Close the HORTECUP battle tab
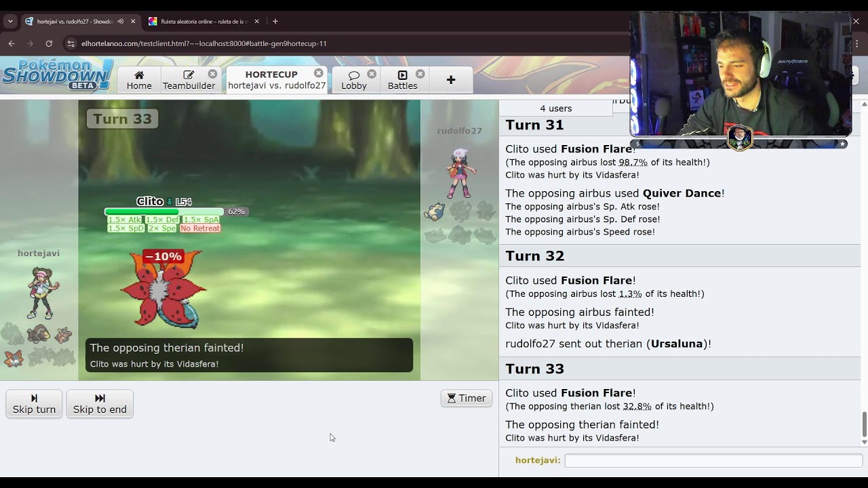 click(x=319, y=73)
